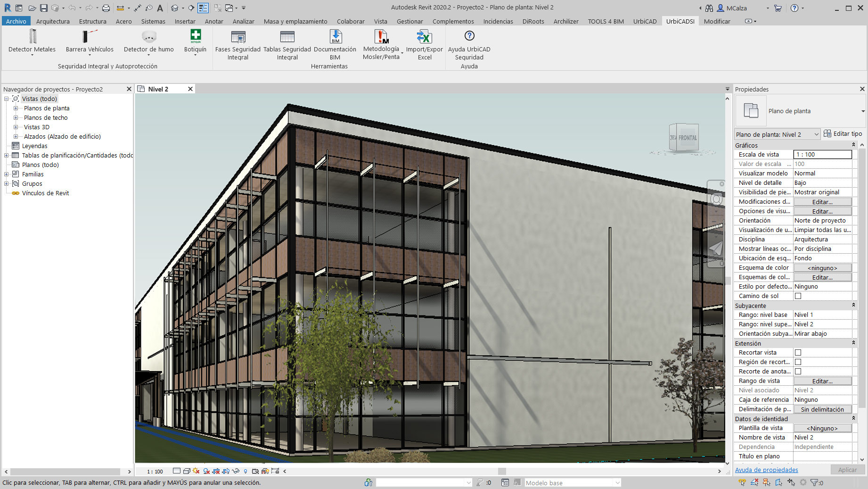Open Ayuda UrbiCAD Seguridad help icon

(469, 36)
